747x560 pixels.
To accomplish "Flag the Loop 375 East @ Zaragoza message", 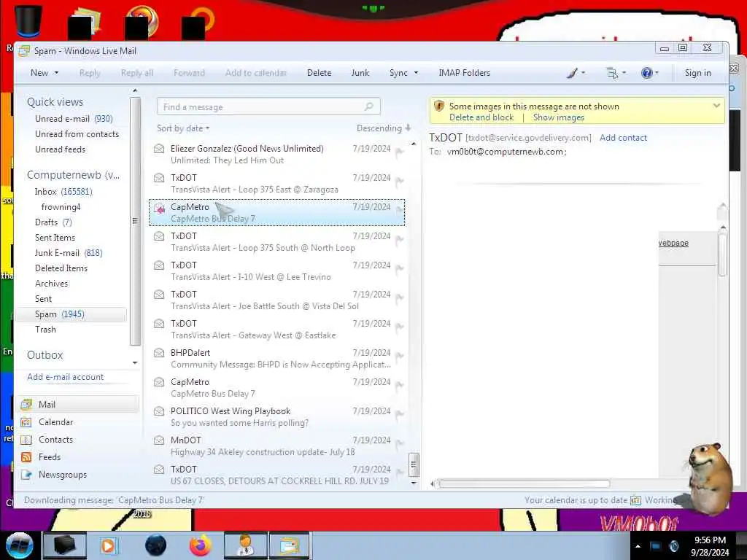I will pyautogui.click(x=400, y=181).
